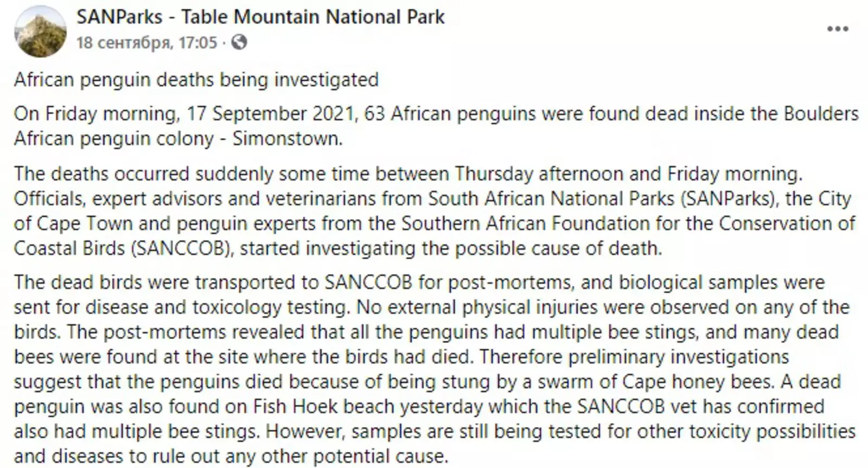Click the headline African penguin deaths being investigated

pos(196,80)
